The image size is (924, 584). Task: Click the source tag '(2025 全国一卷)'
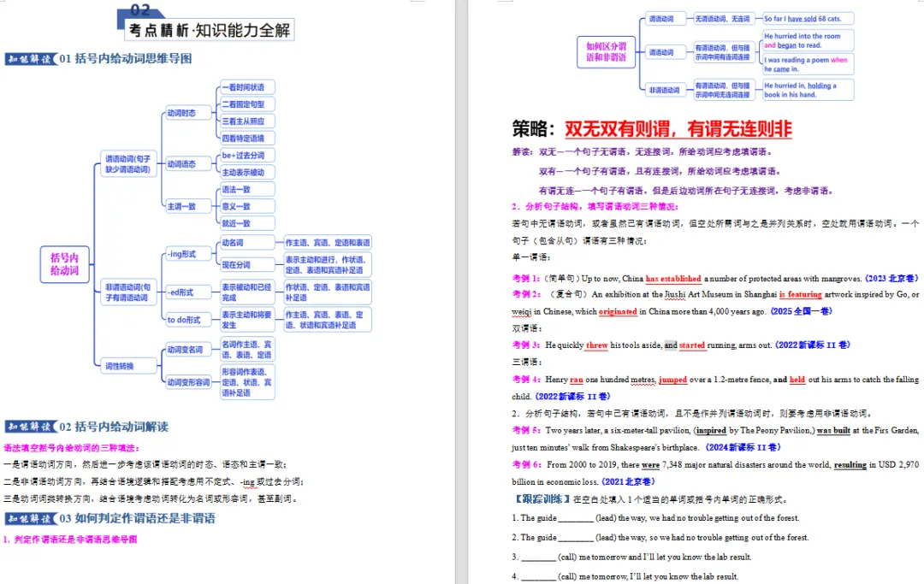[802, 311]
